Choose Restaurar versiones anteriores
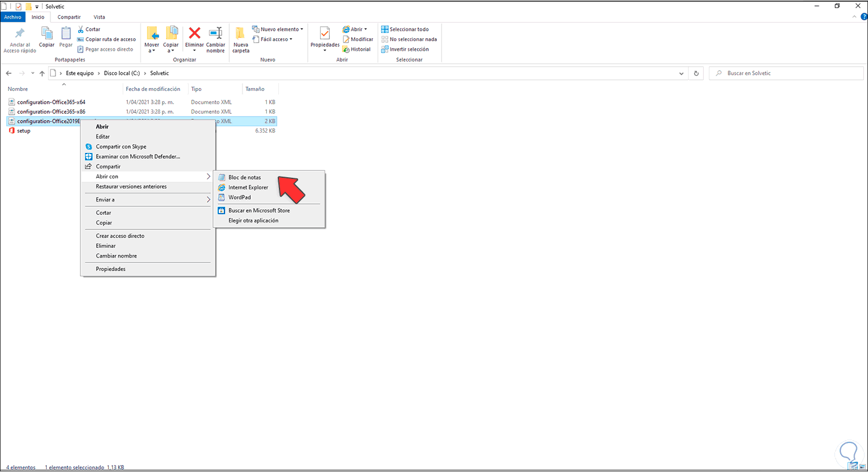This screenshot has height=472, width=868. (148, 186)
